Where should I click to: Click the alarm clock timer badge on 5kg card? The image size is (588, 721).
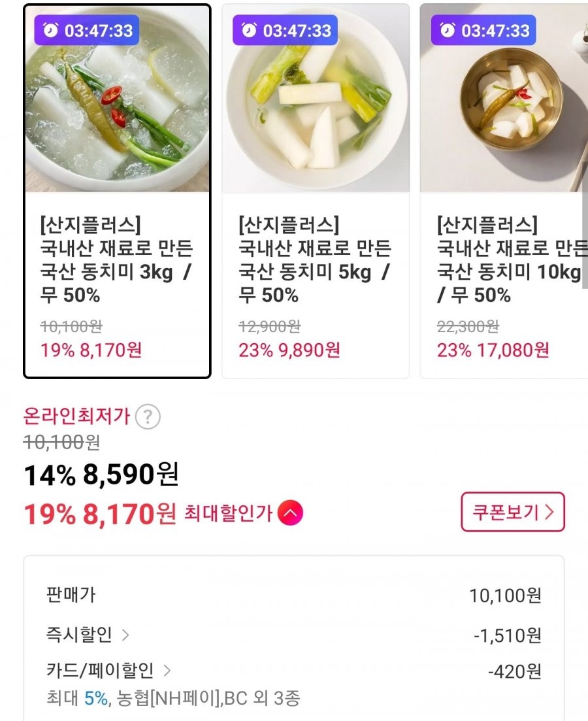click(x=286, y=30)
